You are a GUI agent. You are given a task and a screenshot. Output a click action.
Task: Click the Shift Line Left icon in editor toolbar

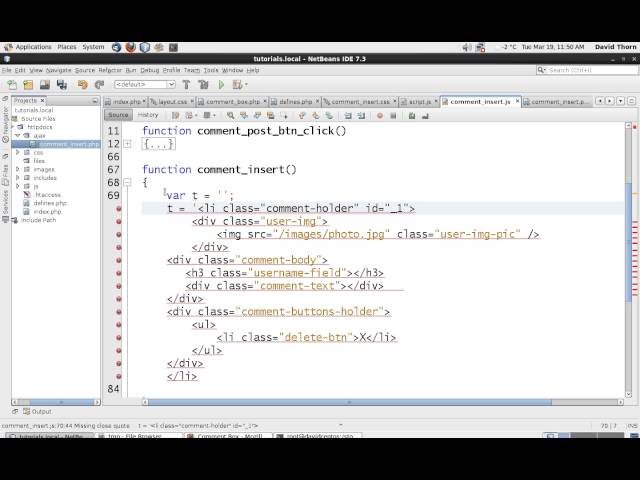point(348,116)
